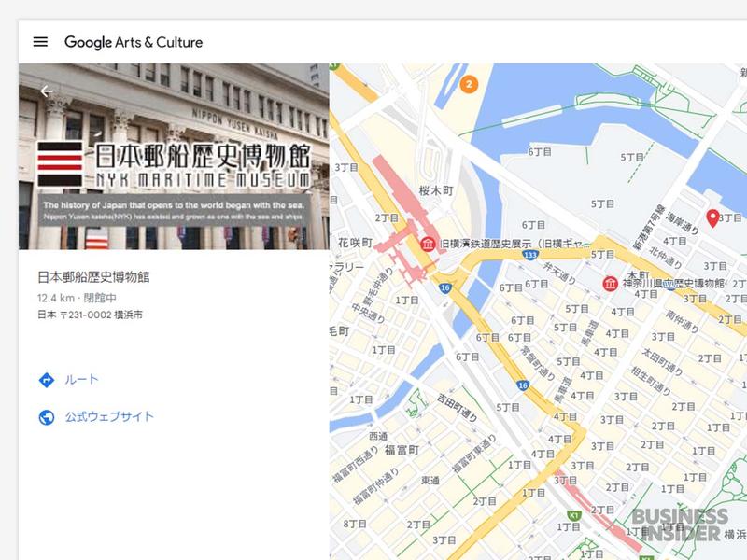Select the 旧横濱鉄道歴史展示 museum marker

428,244
